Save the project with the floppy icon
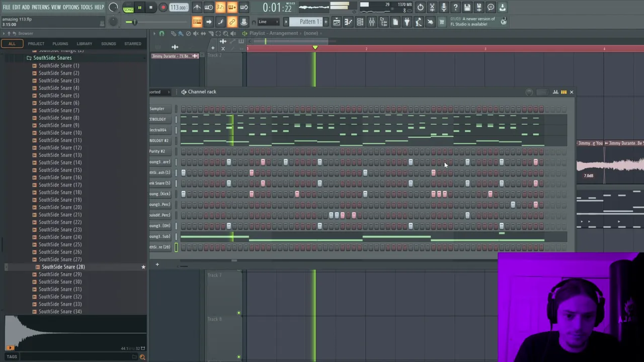Image resolution: width=644 pixels, height=362 pixels. pos(467,8)
